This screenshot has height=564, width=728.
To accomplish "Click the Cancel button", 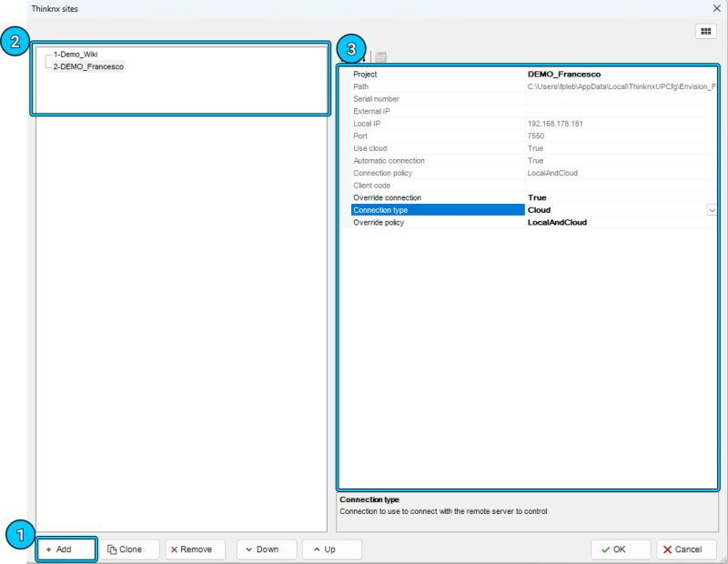I will (x=686, y=549).
